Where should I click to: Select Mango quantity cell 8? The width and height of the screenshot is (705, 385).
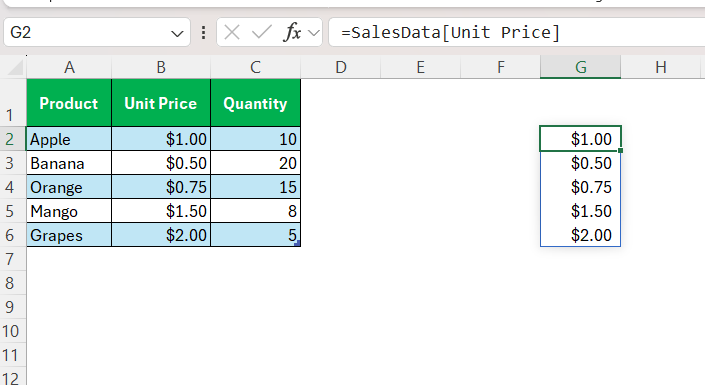(x=255, y=211)
